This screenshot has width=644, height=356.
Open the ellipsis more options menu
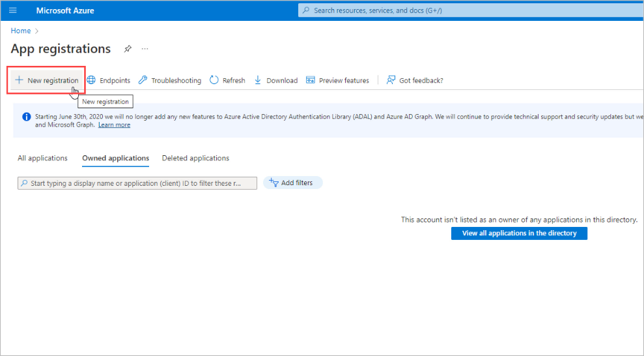click(x=145, y=49)
